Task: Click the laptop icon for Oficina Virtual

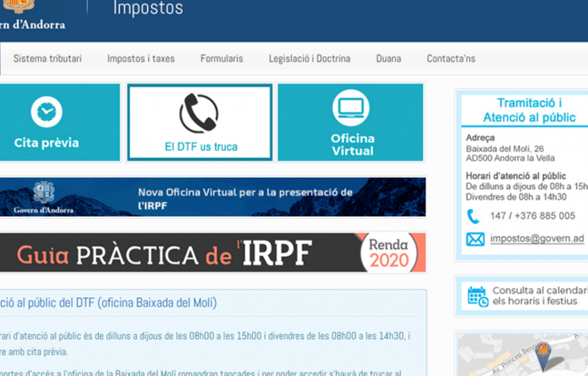Action: (x=351, y=108)
